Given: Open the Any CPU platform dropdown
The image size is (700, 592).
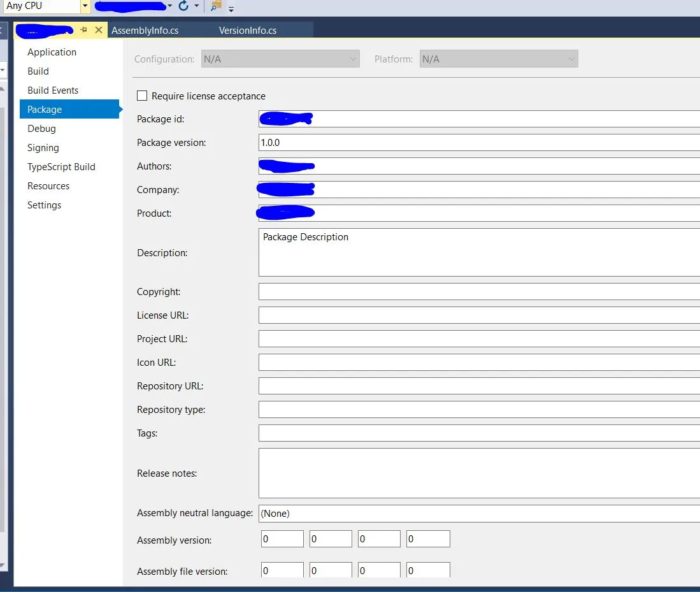Looking at the screenshot, I should [85, 6].
